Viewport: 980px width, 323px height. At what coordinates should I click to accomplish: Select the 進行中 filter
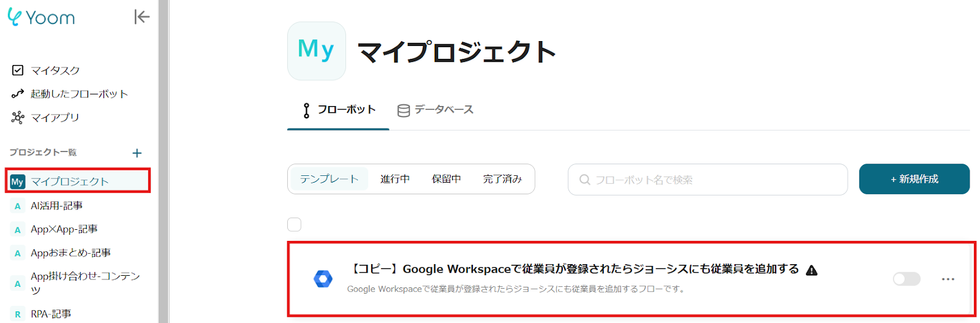395,179
